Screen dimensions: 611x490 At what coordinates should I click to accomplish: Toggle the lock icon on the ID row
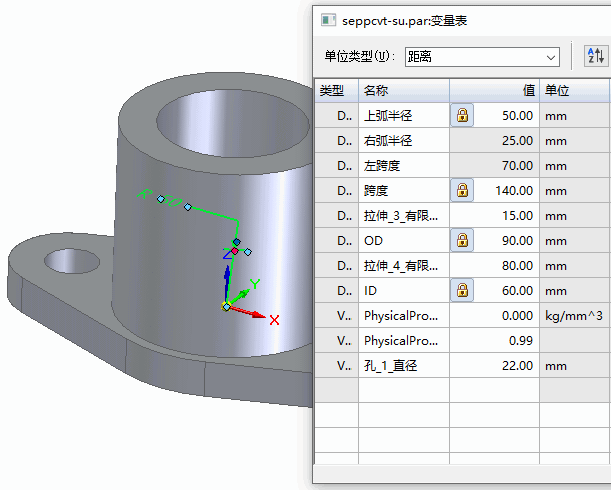(x=462, y=290)
